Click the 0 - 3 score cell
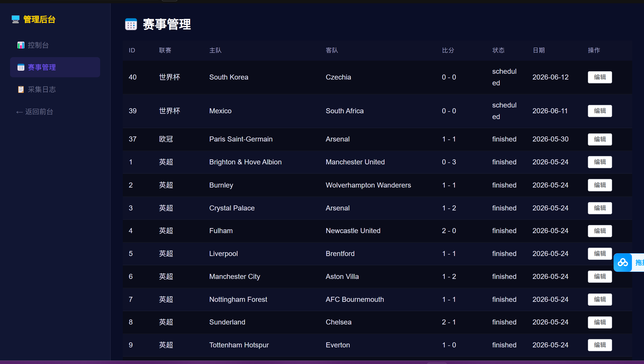 pyautogui.click(x=449, y=162)
